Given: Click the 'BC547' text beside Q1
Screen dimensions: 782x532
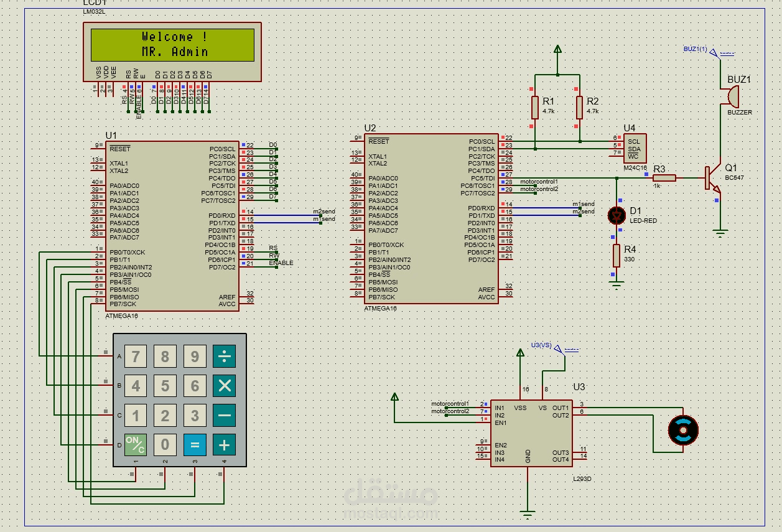Looking at the screenshot, I should coord(734,178).
